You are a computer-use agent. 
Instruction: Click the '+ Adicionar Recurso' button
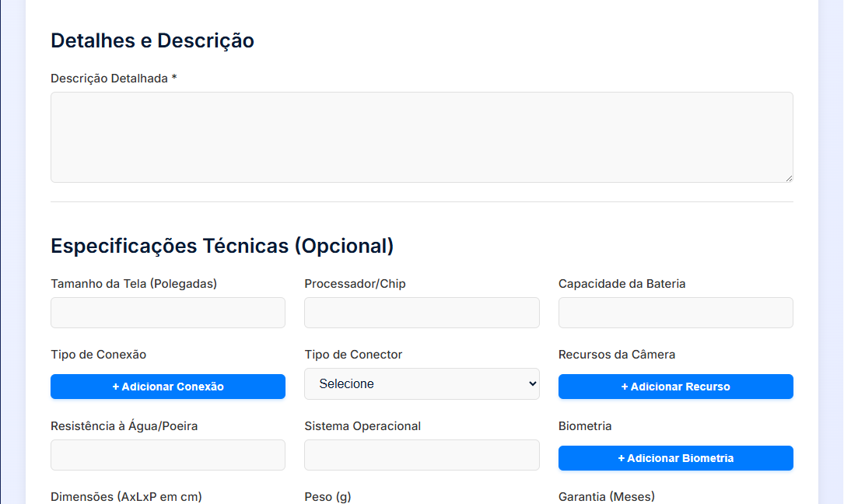pyautogui.click(x=675, y=387)
